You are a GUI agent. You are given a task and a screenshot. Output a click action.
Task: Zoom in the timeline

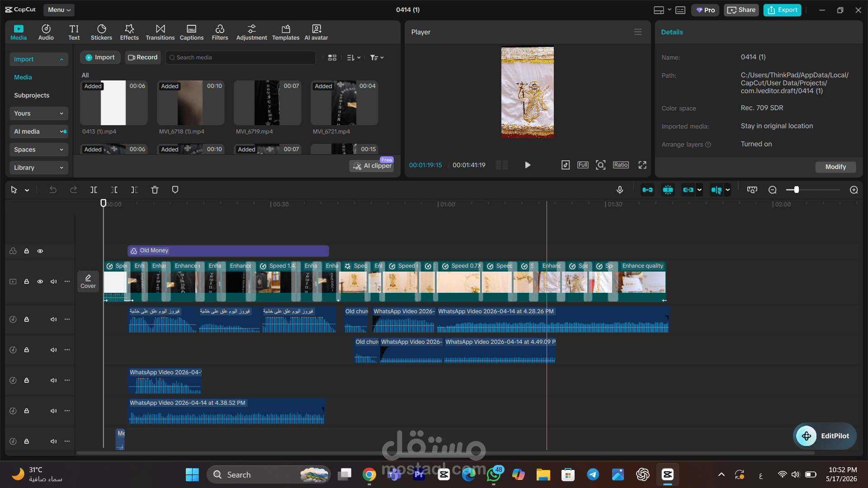click(x=854, y=190)
